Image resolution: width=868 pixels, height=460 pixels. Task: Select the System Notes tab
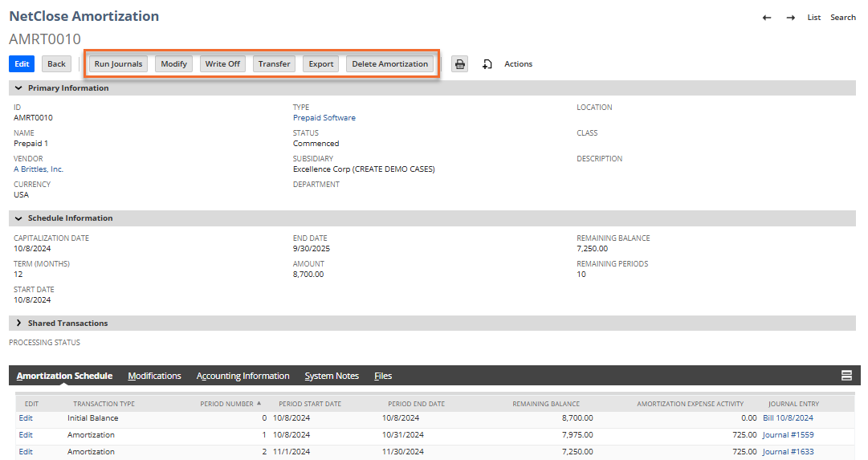pyautogui.click(x=331, y=376)
